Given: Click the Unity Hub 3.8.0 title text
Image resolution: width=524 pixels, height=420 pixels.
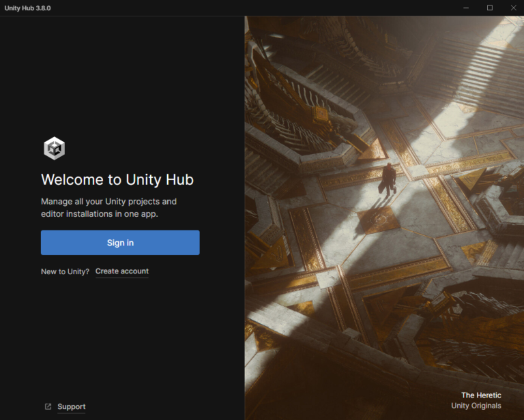Looking at the screenshot, I should [x=27, y=8].
